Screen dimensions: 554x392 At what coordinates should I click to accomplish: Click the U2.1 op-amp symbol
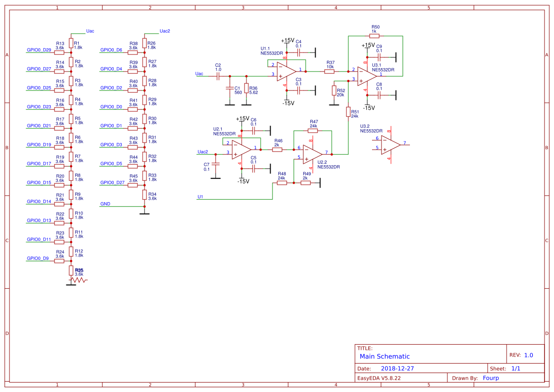click(x=241, y=149)
